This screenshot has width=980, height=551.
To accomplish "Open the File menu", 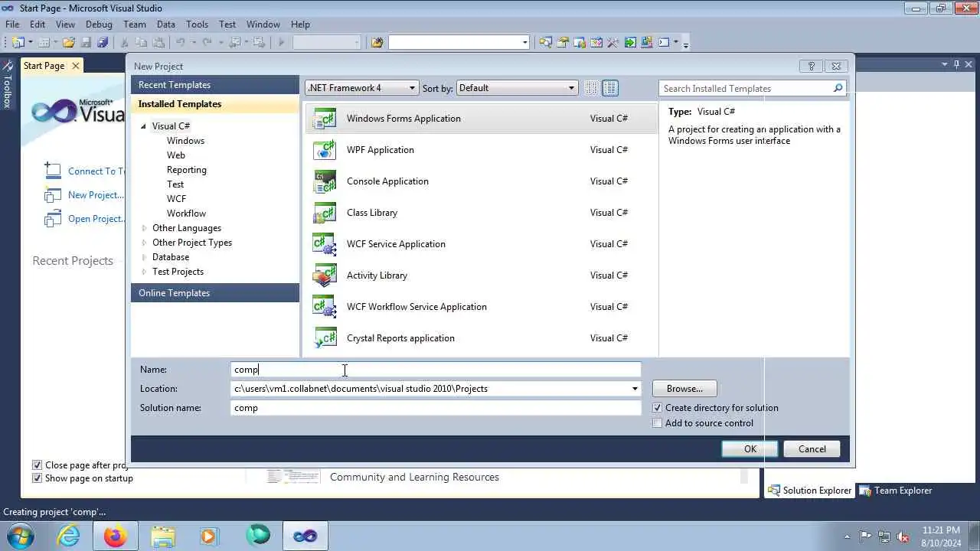I will pyautogui.click(x=12, y=24).
